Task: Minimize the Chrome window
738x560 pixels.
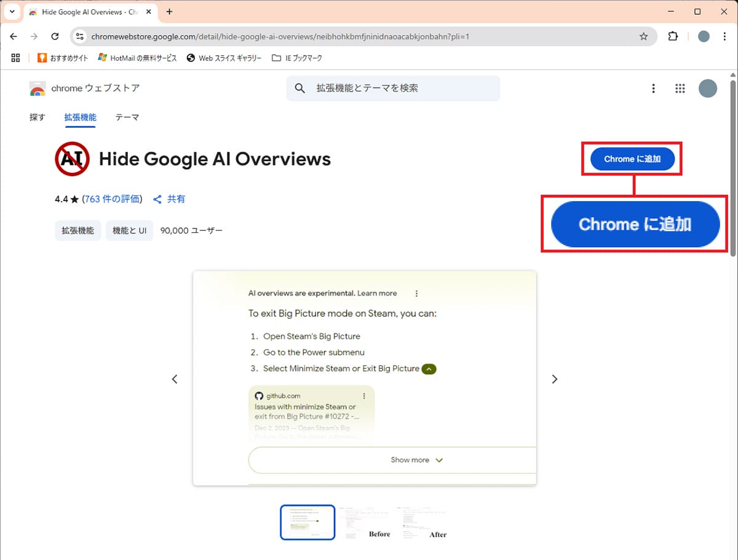Action: tap(669, 12)
